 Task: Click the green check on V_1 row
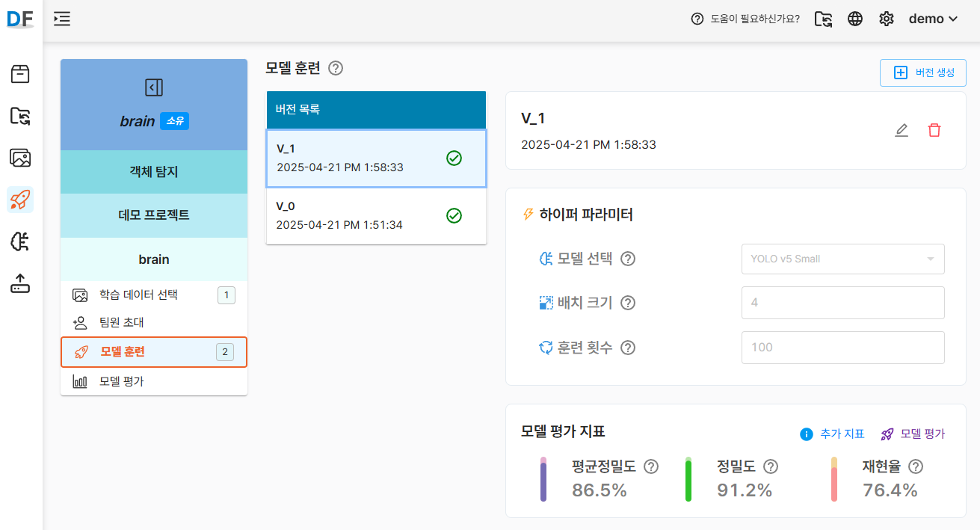click(x=454, y=158)
